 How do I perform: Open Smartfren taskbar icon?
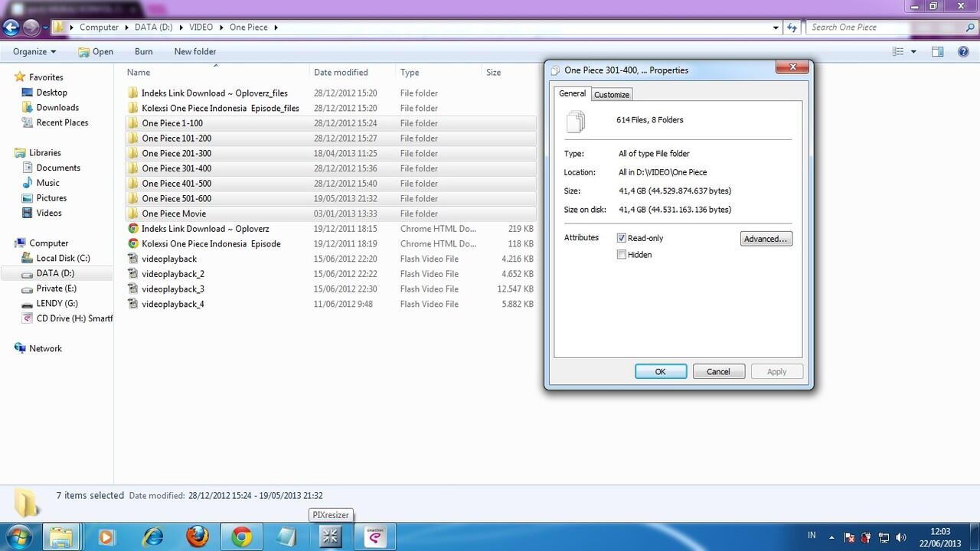point(375,537)
